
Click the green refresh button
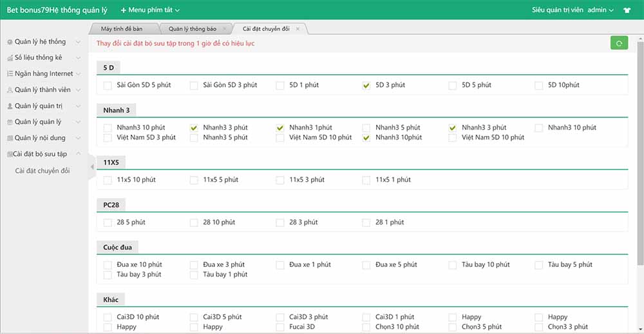click(x=619, y=43)
